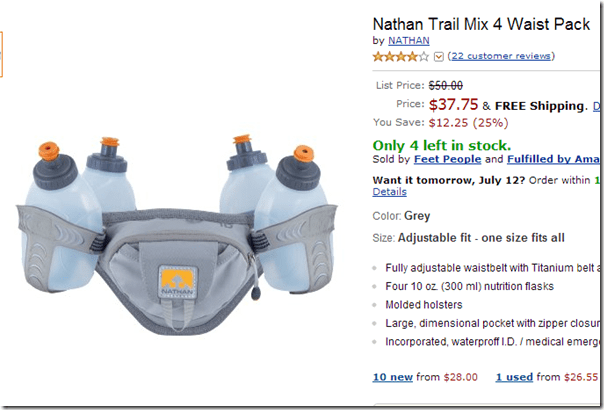View the 10 new offers
This screenshot has width=604, height=410.
click(393, 377)
